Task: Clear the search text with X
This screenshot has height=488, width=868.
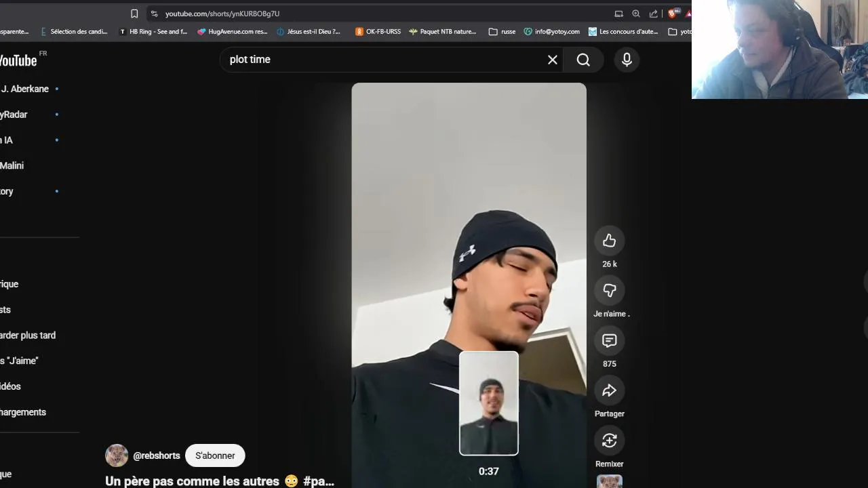Action: click(x=553, y=60)
